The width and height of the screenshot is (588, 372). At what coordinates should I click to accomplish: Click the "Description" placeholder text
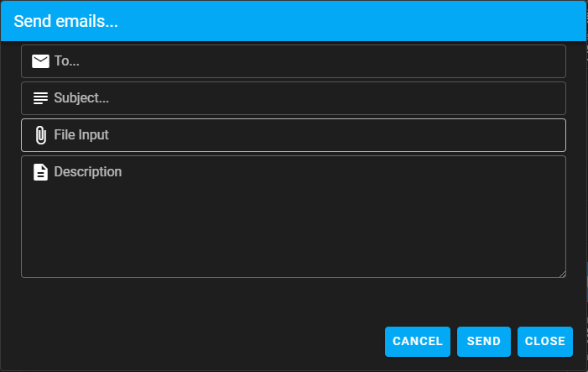(x=88, y=172)
